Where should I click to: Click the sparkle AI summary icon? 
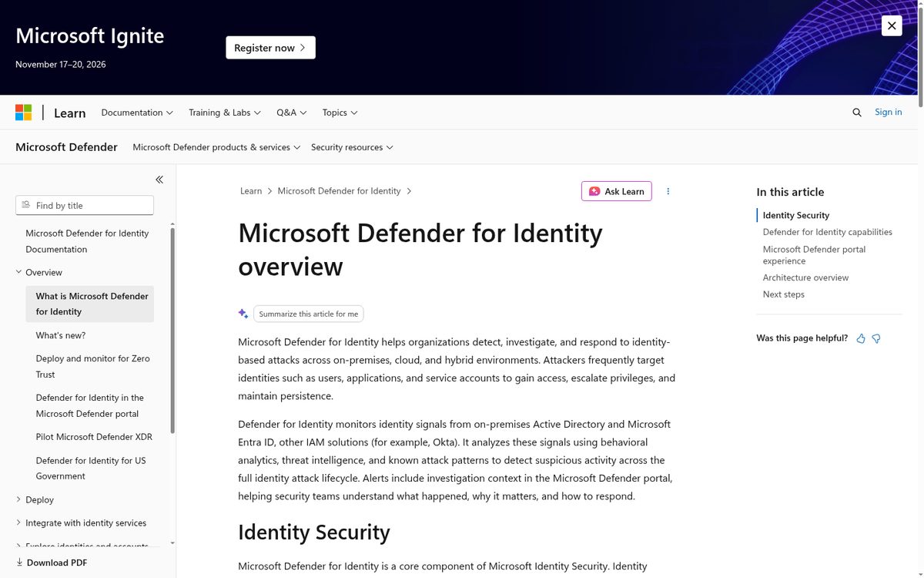click(x=243, y=314)
